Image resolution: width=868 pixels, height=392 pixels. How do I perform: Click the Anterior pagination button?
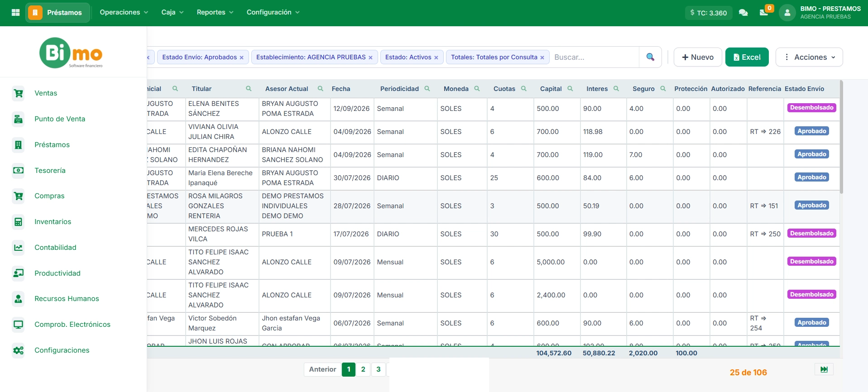[x=322, y=369]
